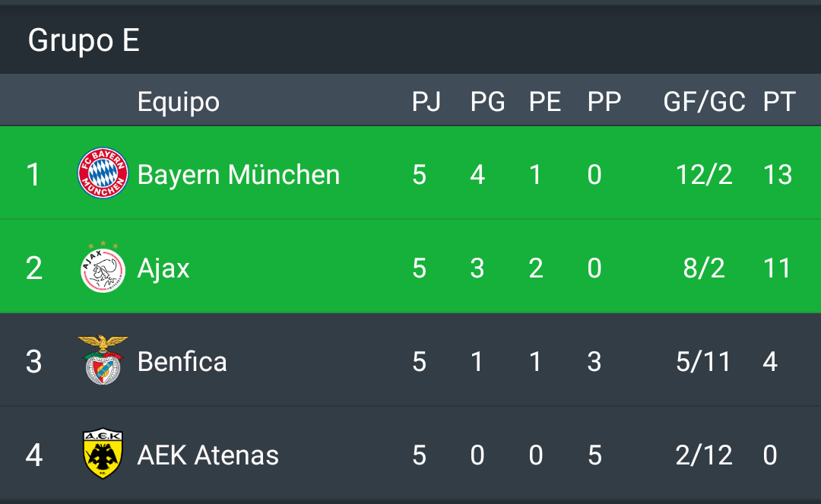Open the Ajax team name
This screenshot has width=821, height=504.
[x=163, y=268]
